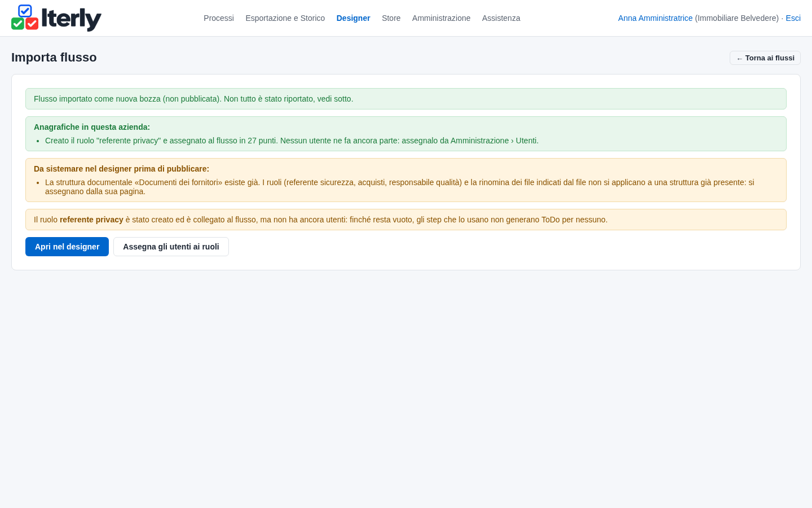
Task: Log out with the Esci link
Action: click(793, 18)
